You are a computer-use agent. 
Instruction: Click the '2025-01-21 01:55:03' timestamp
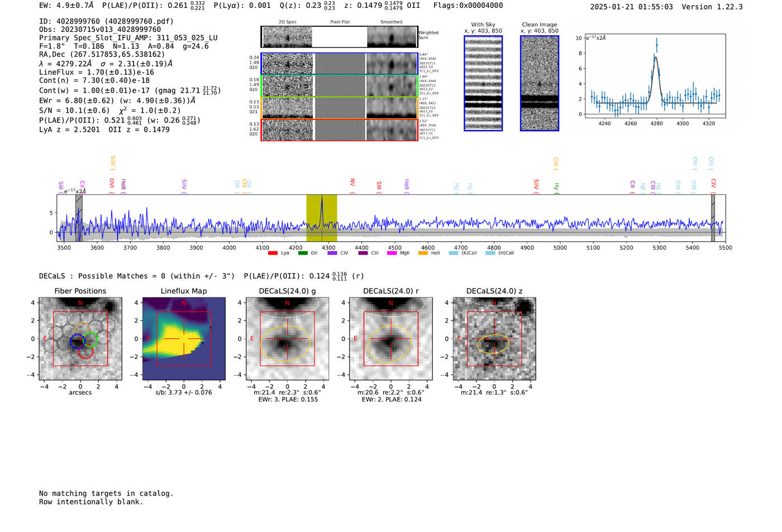632,7
